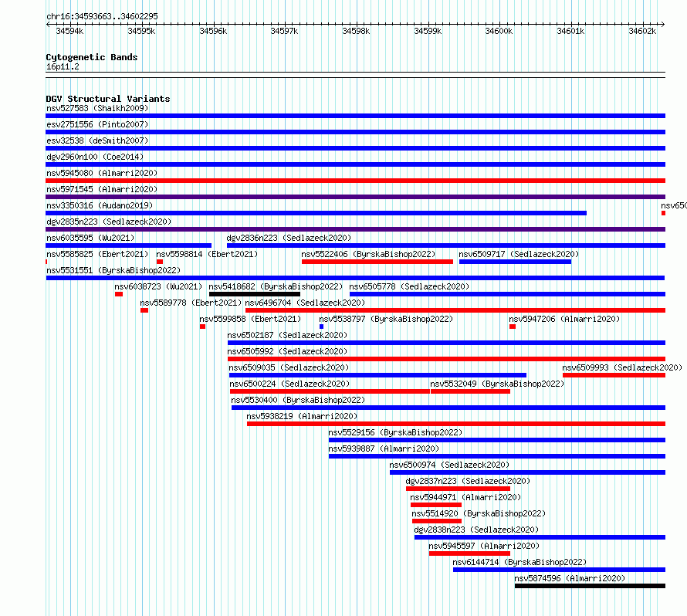Select the esv2751556 (Pinto2007) label
The width and height of the screenshot is (687, 616).
tap(97, 124)
